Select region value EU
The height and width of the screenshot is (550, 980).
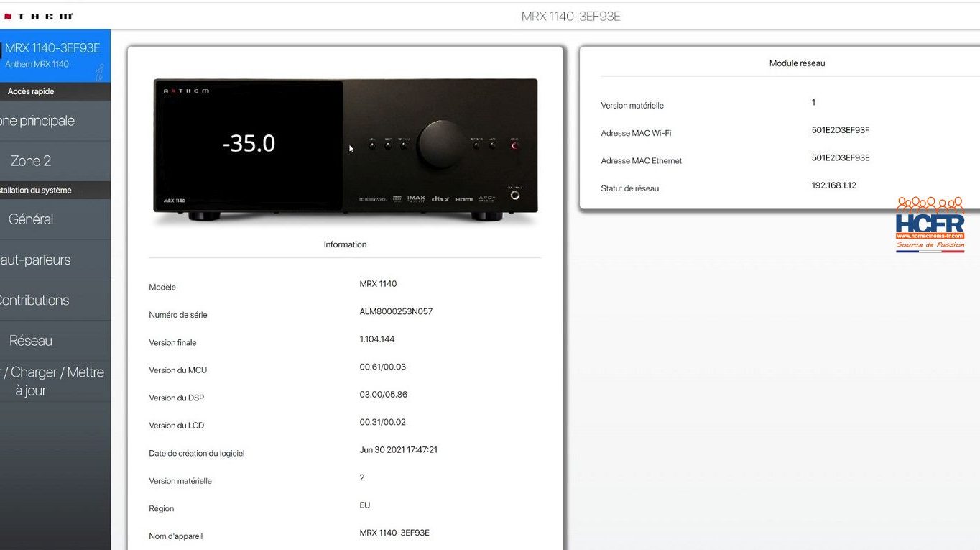click(365, 505)
